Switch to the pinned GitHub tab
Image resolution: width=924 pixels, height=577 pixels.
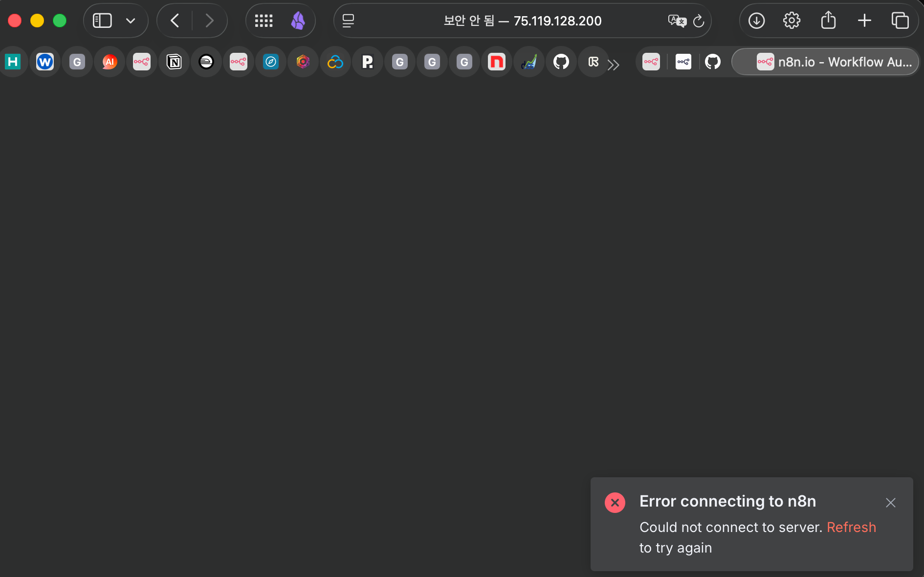(x=713, y=62)
